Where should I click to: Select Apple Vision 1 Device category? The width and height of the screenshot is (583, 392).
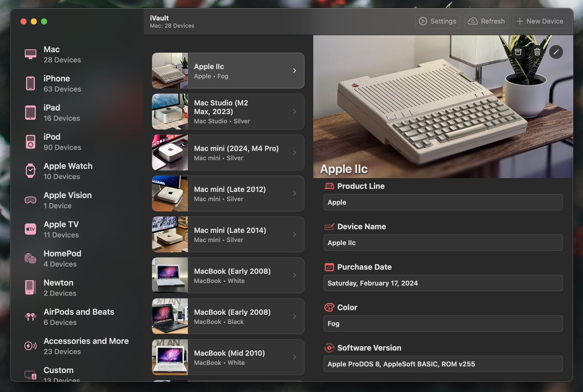pos(78,200)
